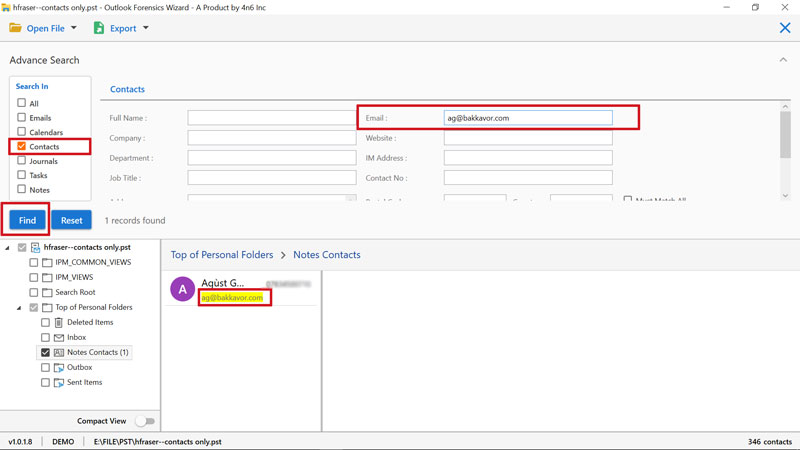Collapse the Advance Search panel chevron

783,60
